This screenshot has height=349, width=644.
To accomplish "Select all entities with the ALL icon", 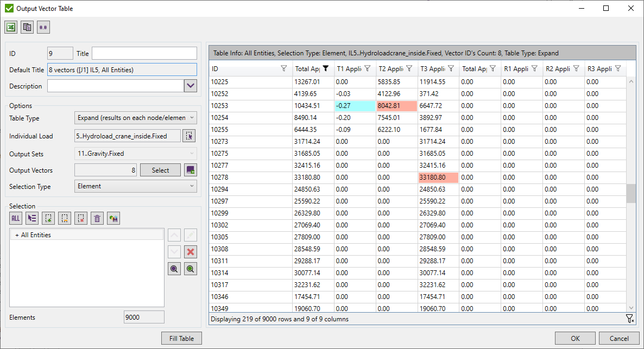I will pos(15,218).
